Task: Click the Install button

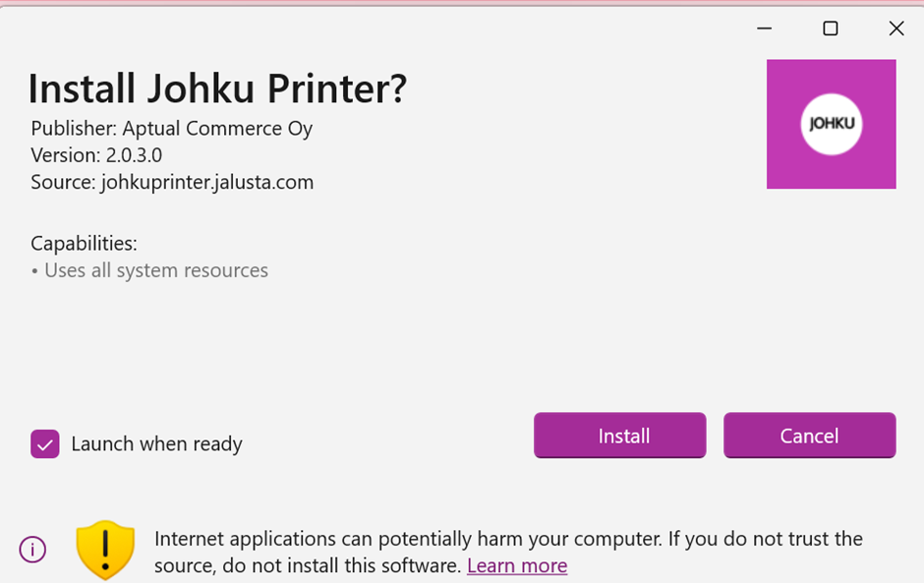Action: (620, 436)
